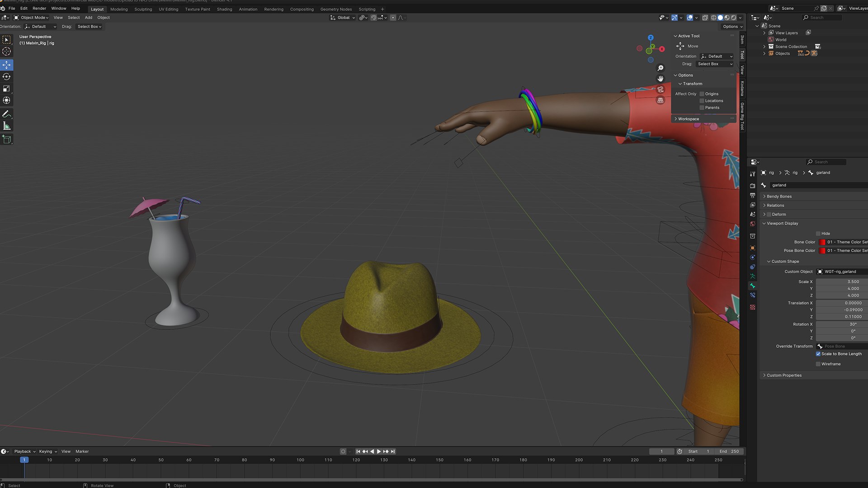Switch perspective/orthographic grid button

660,100
